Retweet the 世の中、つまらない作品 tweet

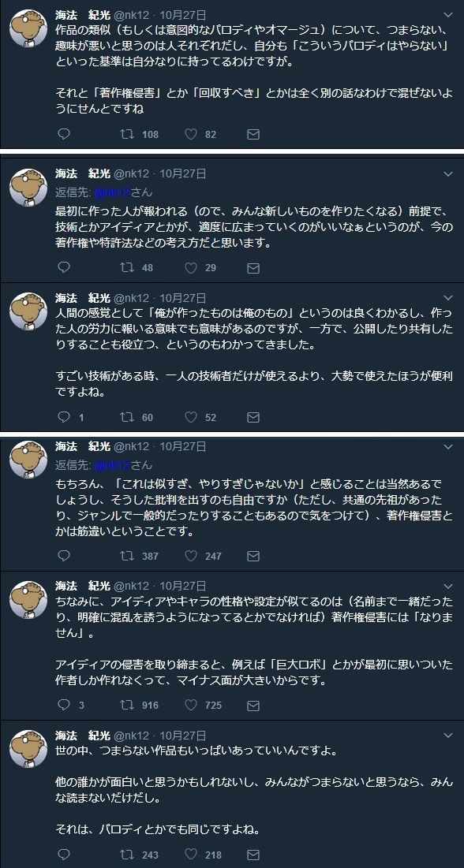tap(124, 852)
